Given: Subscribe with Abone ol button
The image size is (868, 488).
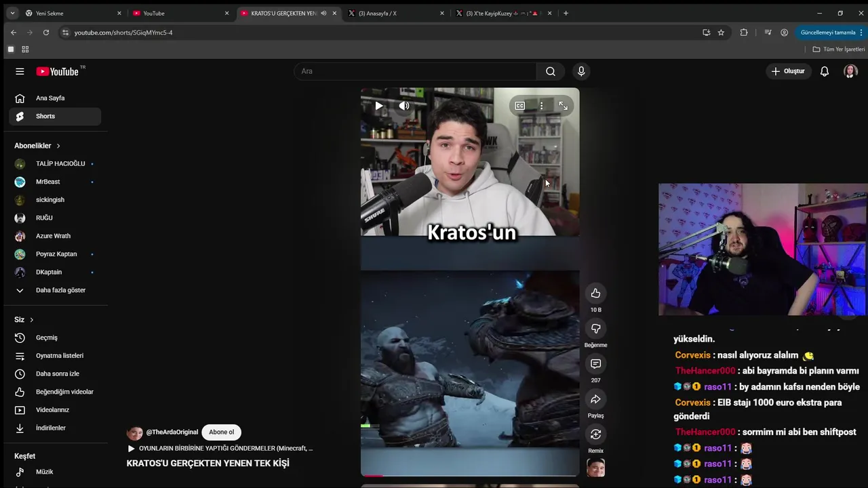Looking at the screenshot, I should coord(221,432).
